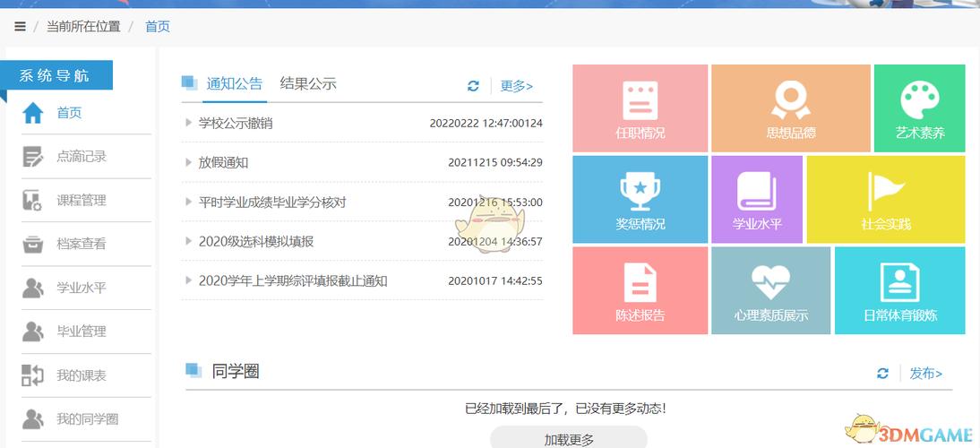Expand the 2020级选科模拟填报 arrow
The image size is (980, 448).
click(x=188, y=240)
